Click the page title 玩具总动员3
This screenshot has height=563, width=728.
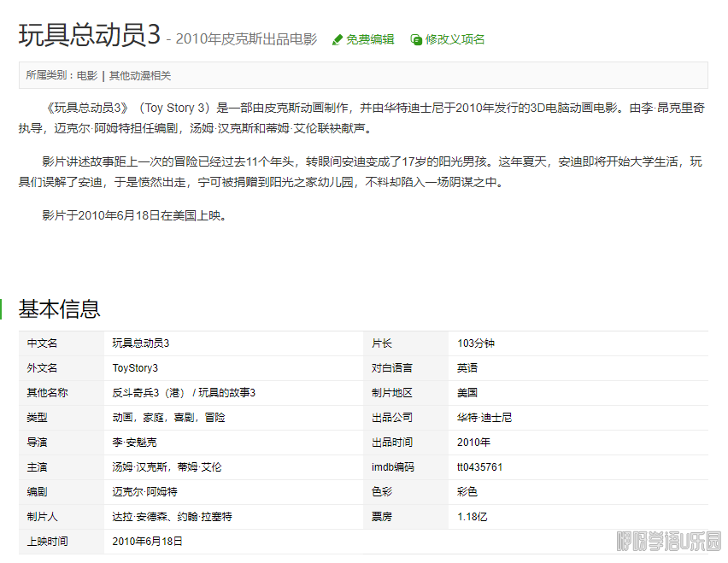(x=90, y=35)
